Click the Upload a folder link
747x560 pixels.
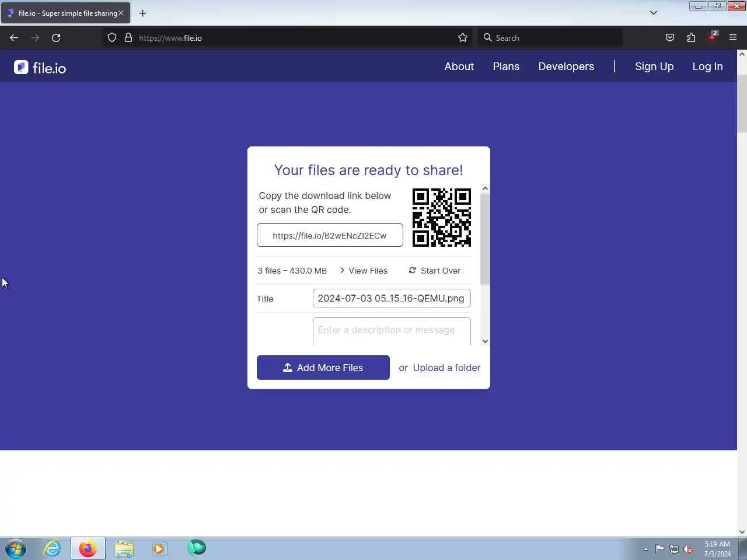point(446,367)
